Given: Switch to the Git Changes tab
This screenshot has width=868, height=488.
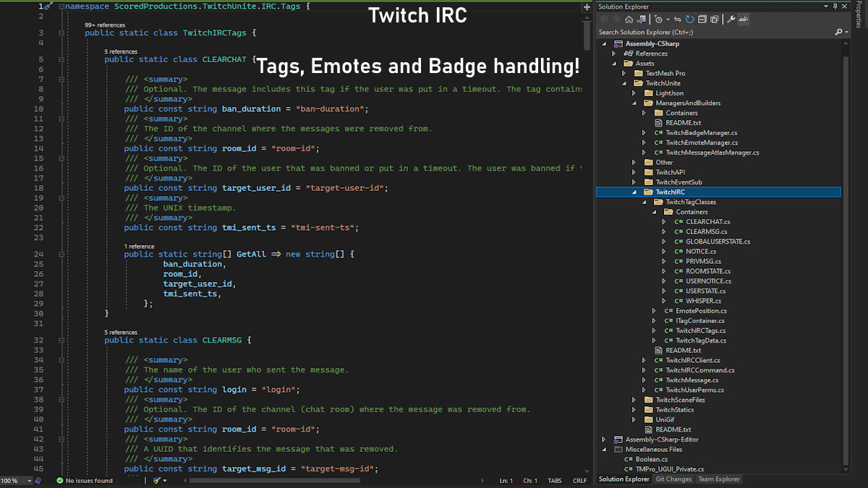Looking at the screenshot, I should click(673, 479).
